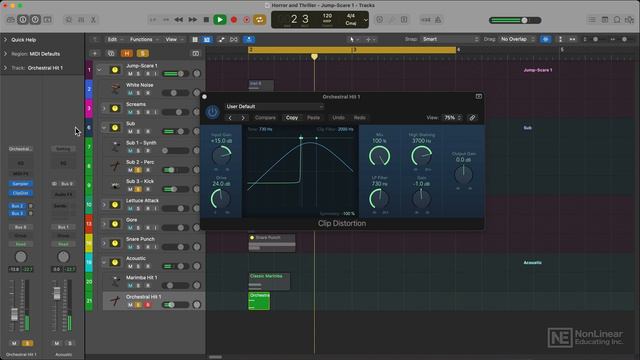Expand the Region MIDI Defaults section
Screen dimensions: 640x360
coord(5,53)
